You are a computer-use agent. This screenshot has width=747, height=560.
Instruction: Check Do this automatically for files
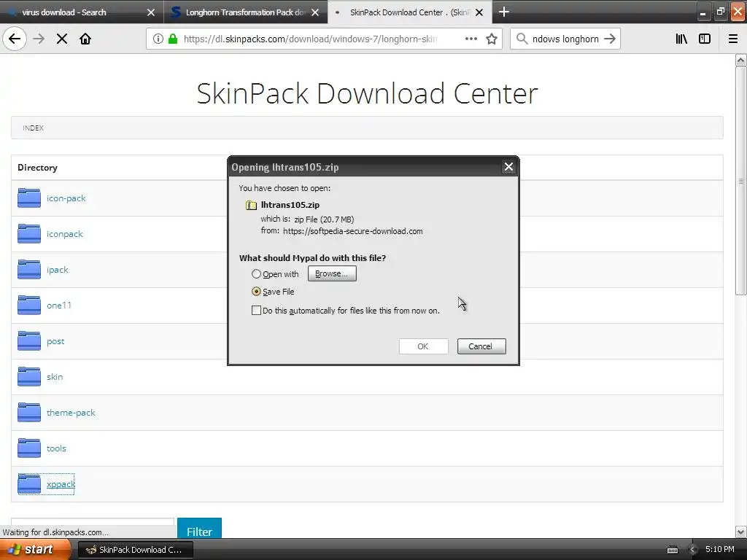[x=256, y=311]
